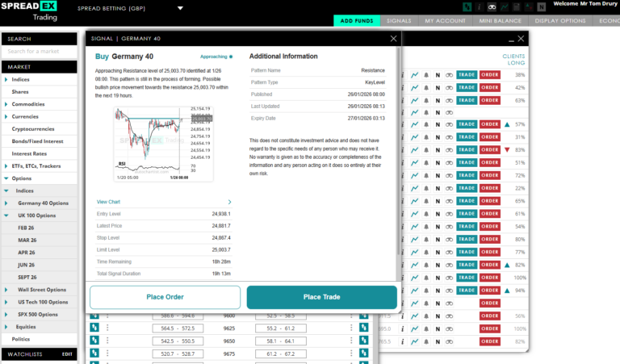This screenshot has height=364, width=620.
Task: Click the binoculars icon on the 94% row
Action: 449,291
